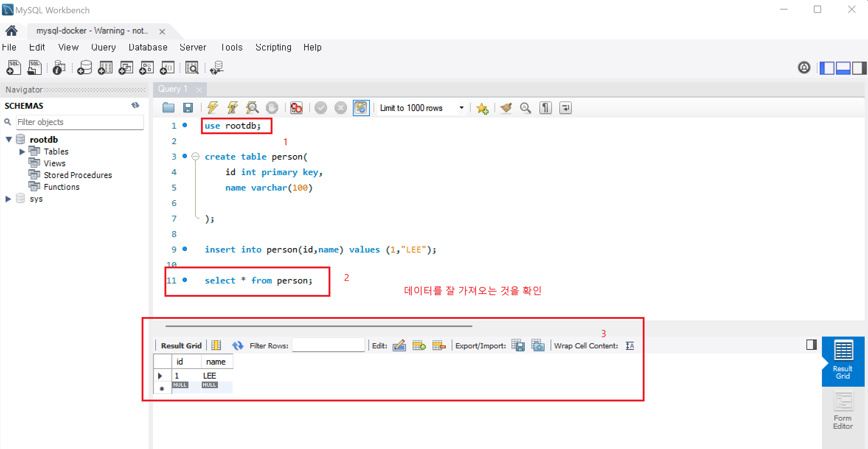868x449 pixels.
Task: Click the Filter objects search field
Action: [80, 122]
